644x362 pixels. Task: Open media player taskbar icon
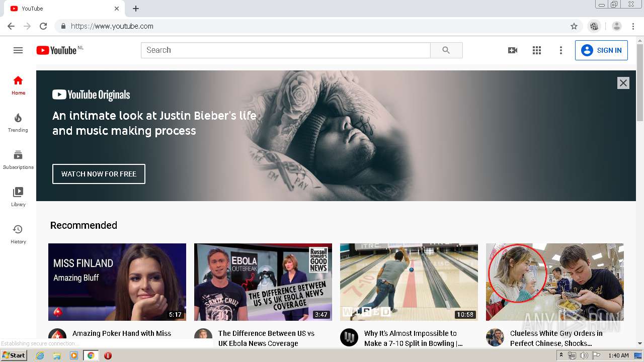pyautogui.click(x=74, y=355)
